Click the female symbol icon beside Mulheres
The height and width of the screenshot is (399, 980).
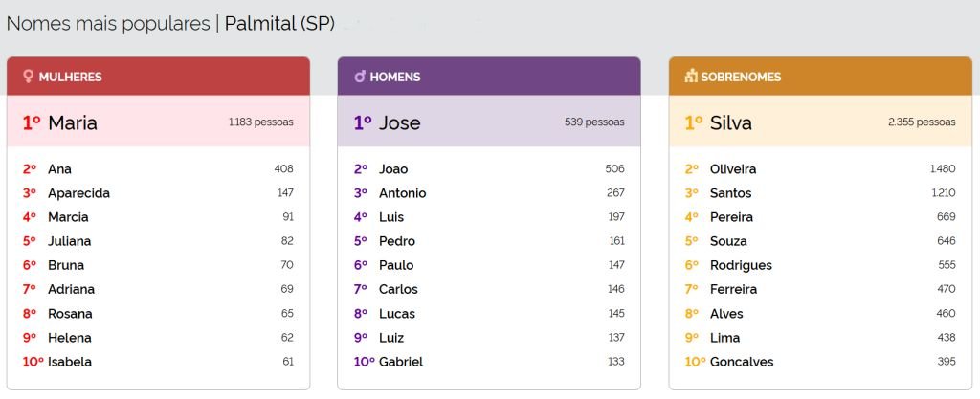pos(29,77)
